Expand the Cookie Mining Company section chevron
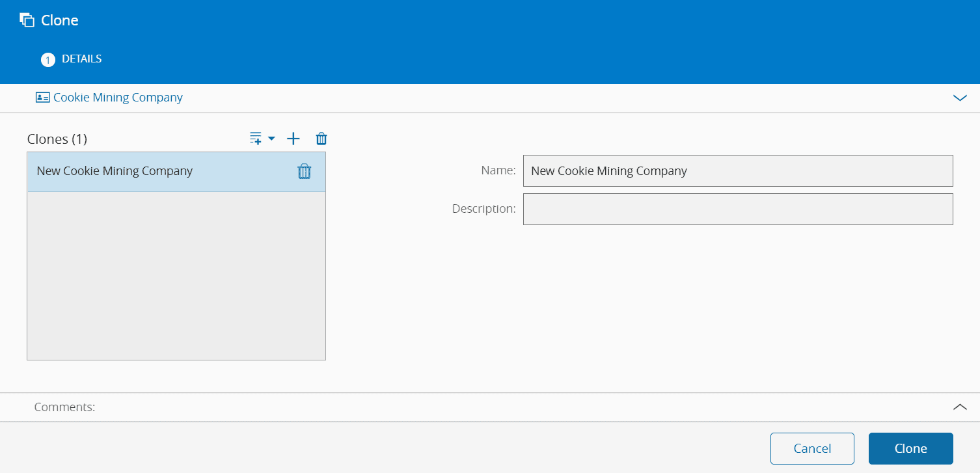 click(x=960, y=98)
